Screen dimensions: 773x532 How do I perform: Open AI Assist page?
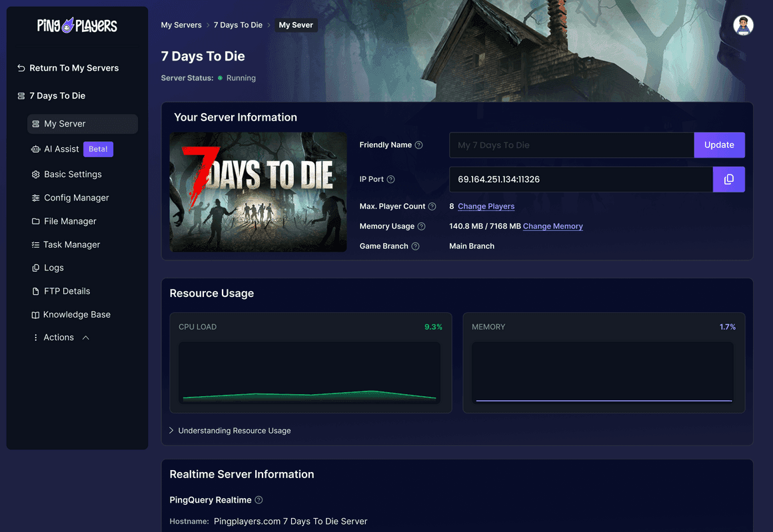pos(61,149)
